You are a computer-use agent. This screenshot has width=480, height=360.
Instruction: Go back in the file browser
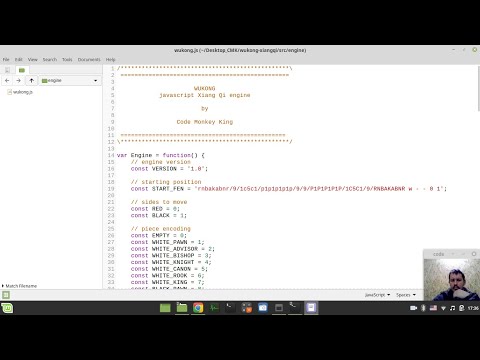pyautogui.click(x=7, y=80)
